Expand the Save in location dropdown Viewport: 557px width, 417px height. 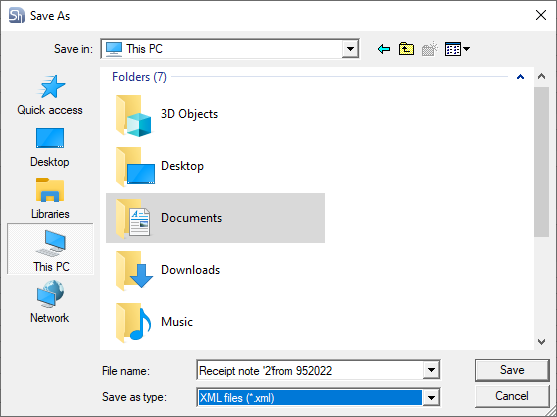click(x=350, y=49)
